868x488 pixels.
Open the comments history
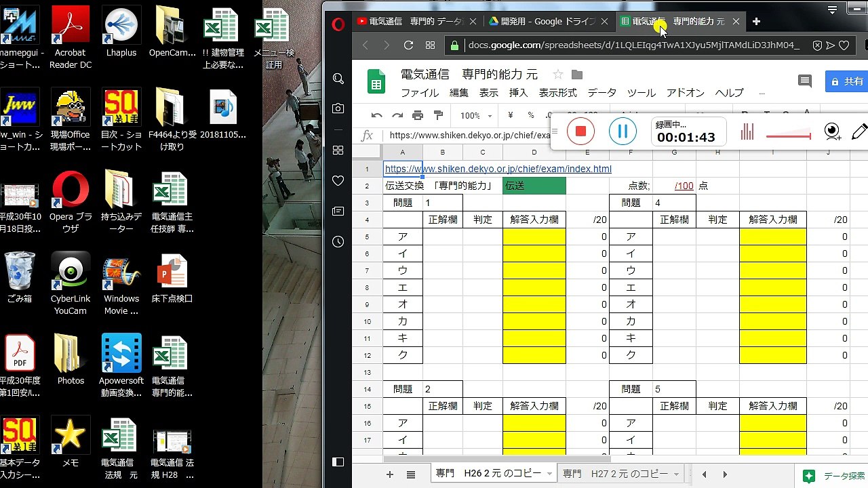coord(805,81)
